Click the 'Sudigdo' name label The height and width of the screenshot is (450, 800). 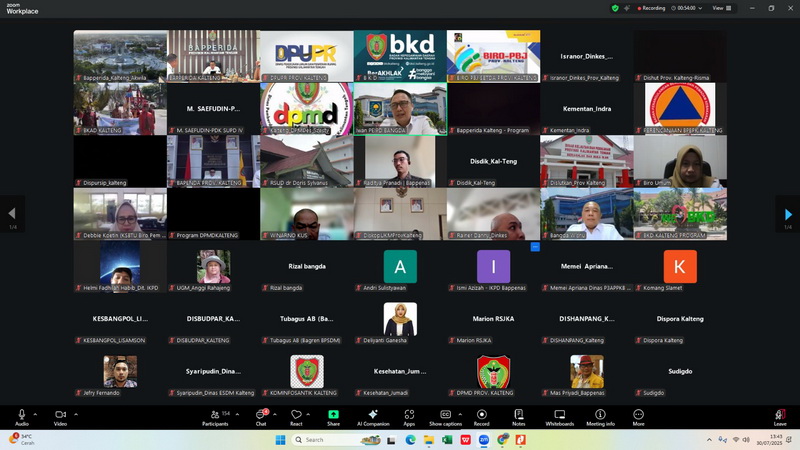(654, 393)
